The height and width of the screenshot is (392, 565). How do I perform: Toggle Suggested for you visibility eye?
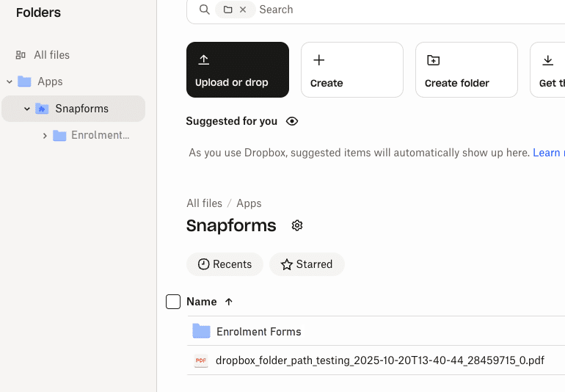(x=292, y=121)
